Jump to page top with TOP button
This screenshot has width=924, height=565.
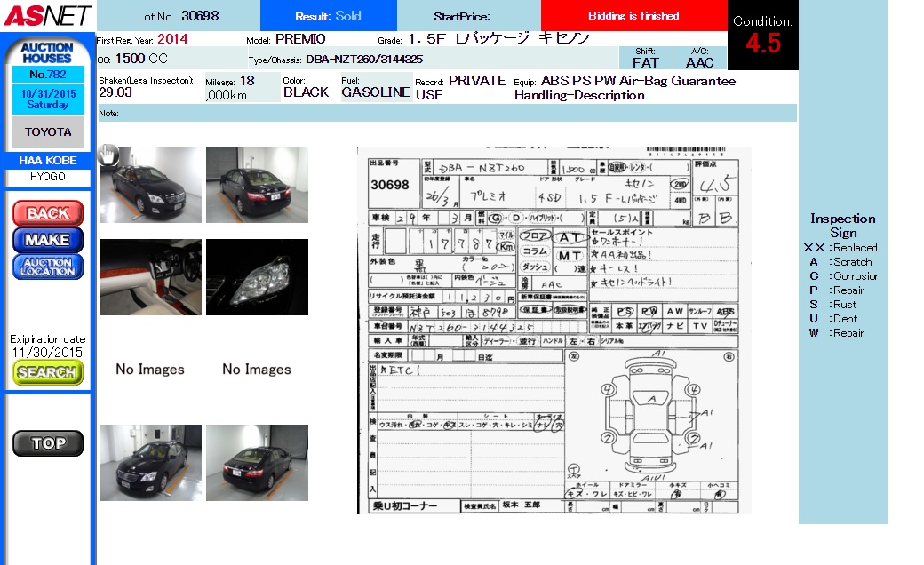[47, 443]
